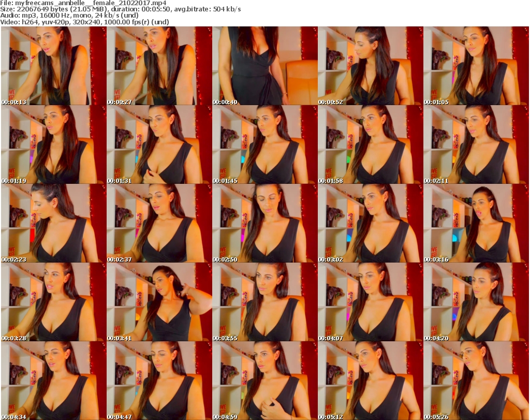Select the thumbnail stamped 00:00:40
This screenshot has width=530, height=420.
[x=264, y=66]
